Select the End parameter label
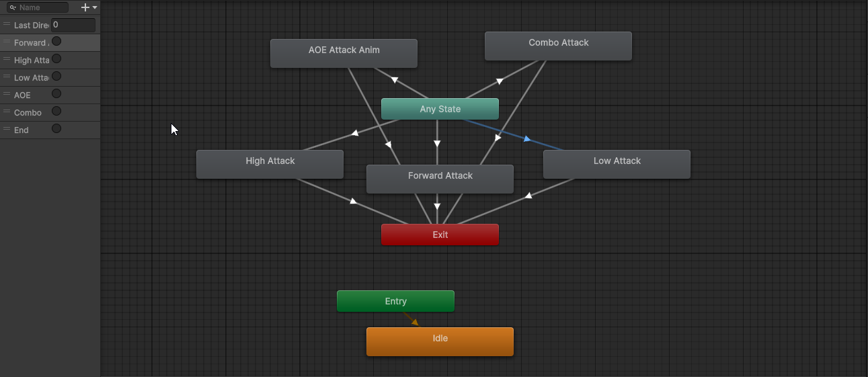 [22, 130]
